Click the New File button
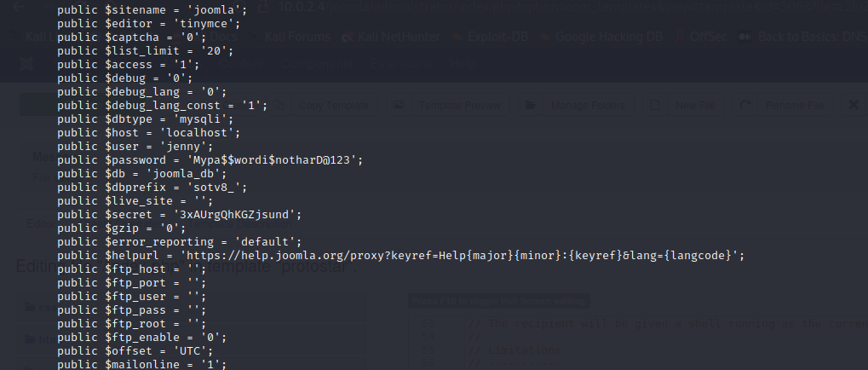The width and height of the screenshot is (868, 370). tap(683, 105)
